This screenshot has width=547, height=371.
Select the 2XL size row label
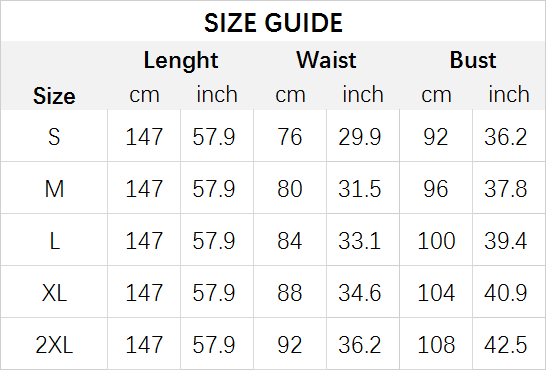point(54,345)
